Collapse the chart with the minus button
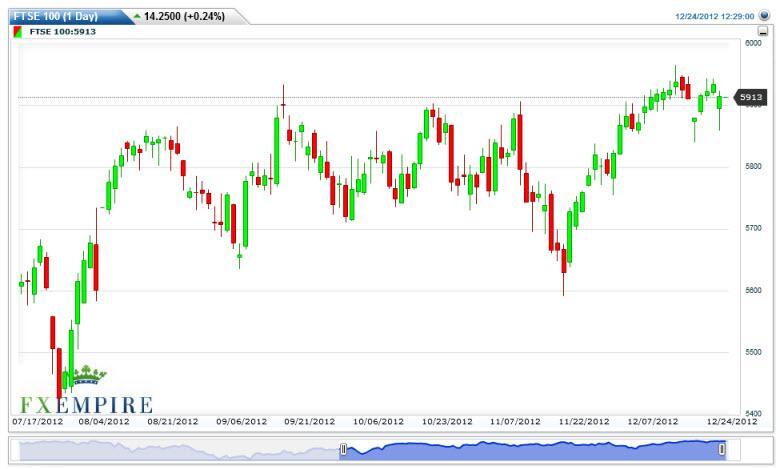780x469 pixels. pyautogui.click(x=763, y=31)
